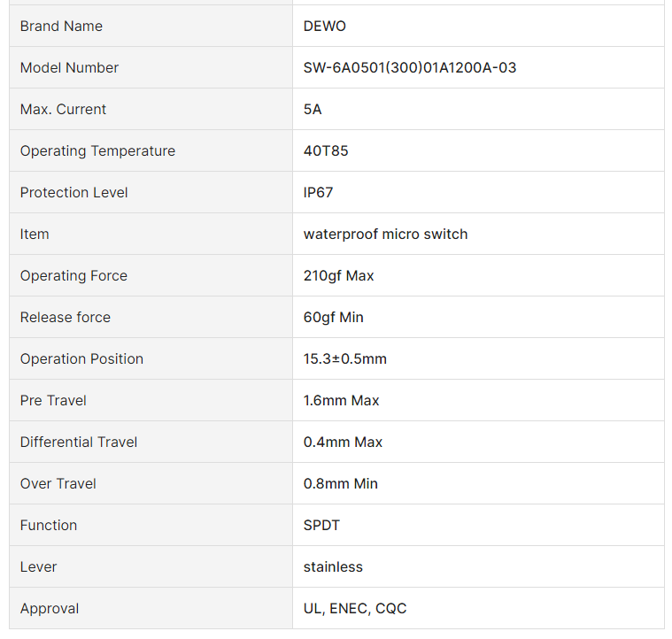Click the UL, ENEC, CQC approval value
This screenshot has width=672, height=639.
pos(355,609)
